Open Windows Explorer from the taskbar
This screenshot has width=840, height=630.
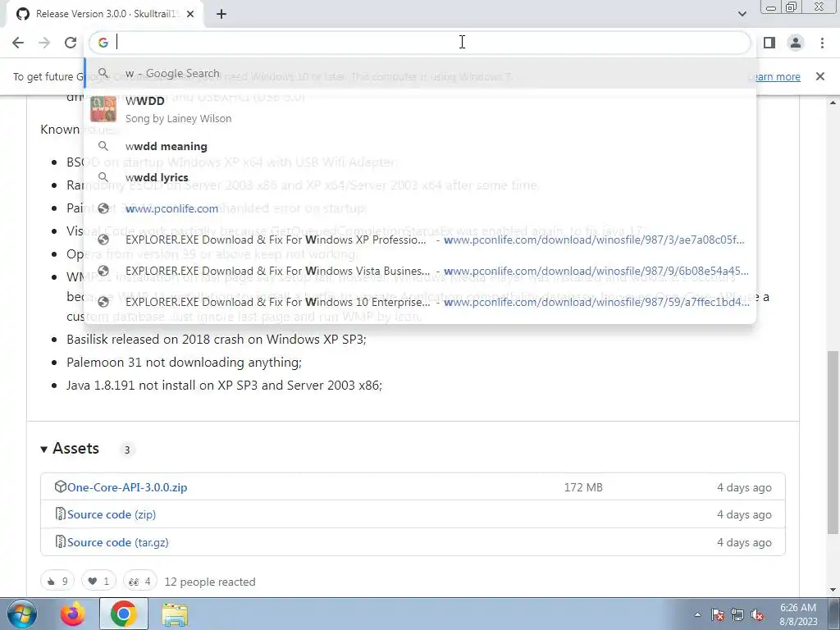tap(175, 615)
